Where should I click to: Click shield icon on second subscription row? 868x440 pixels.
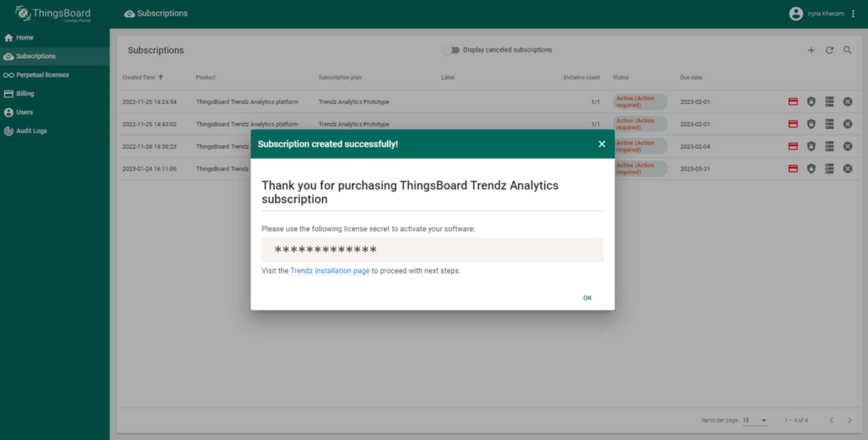[x=811, y=124]
